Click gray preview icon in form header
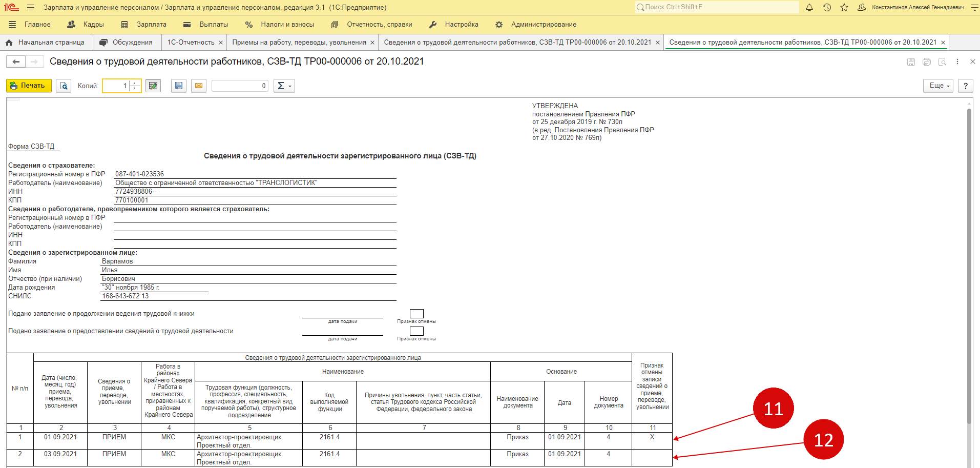The height and width of the screenshot is (468, 980). pos(942,62)
